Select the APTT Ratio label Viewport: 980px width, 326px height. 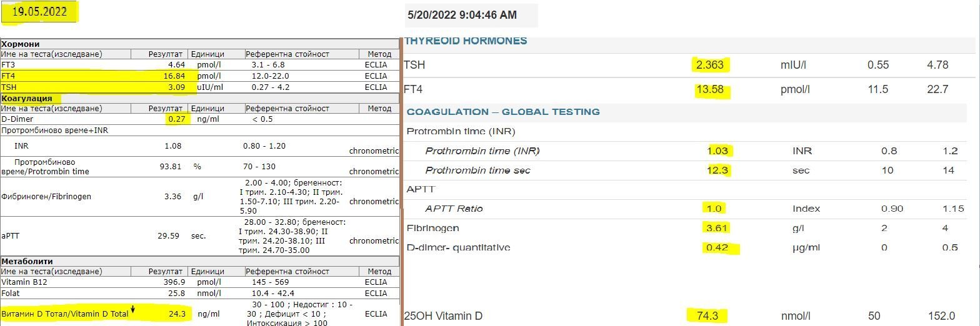pos(454,209)
